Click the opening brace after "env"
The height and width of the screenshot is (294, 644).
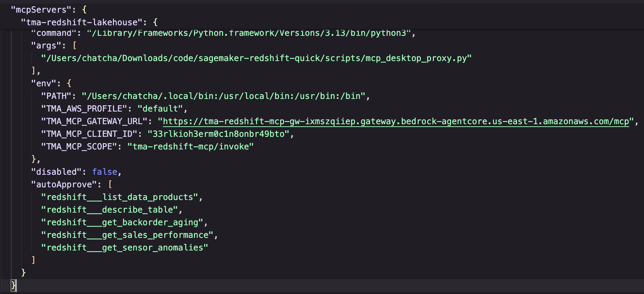coord(69,83)
